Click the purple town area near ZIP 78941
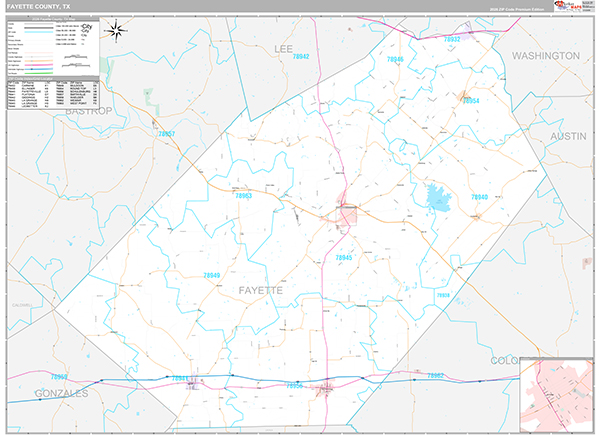 (192, 383)
